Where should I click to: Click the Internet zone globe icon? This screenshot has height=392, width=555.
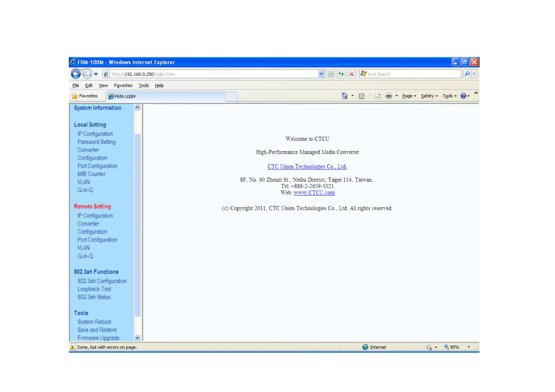tap(365, 347)
